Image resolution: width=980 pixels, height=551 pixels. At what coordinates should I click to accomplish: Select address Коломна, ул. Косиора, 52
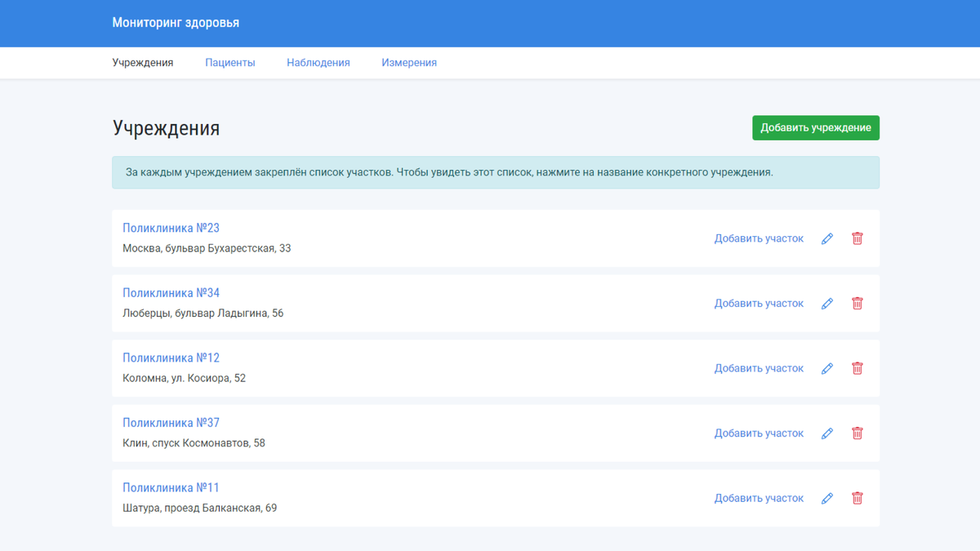coord(184,378)
